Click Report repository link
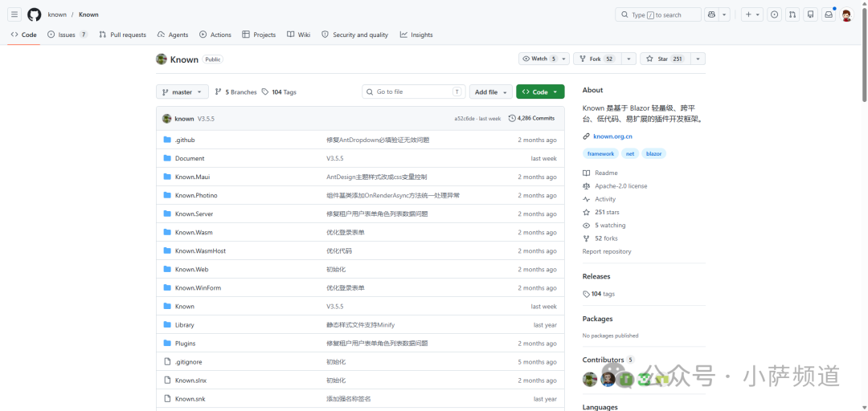 [607, 252]
